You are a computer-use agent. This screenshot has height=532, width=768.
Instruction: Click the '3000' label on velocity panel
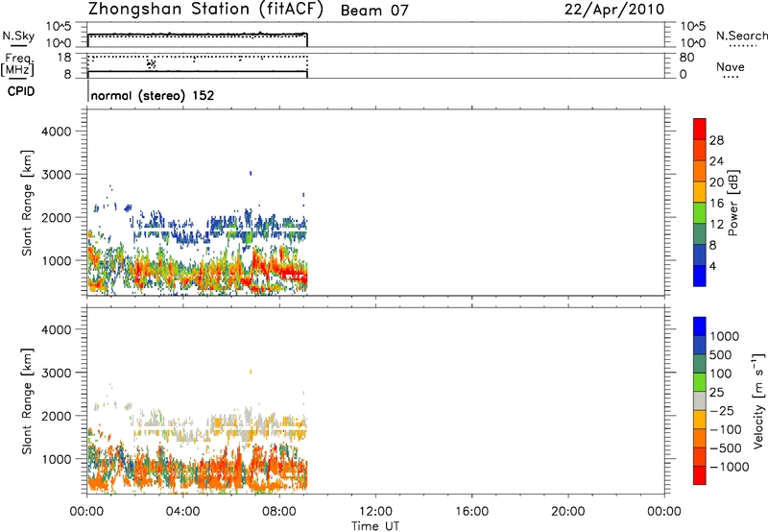pos(57,373)
